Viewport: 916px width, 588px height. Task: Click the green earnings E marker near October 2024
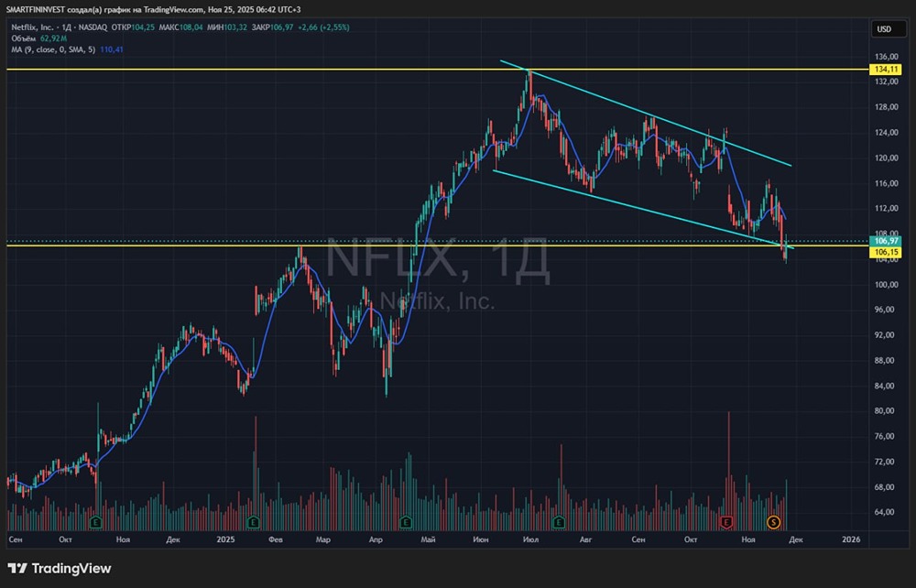tap(96, 522)
